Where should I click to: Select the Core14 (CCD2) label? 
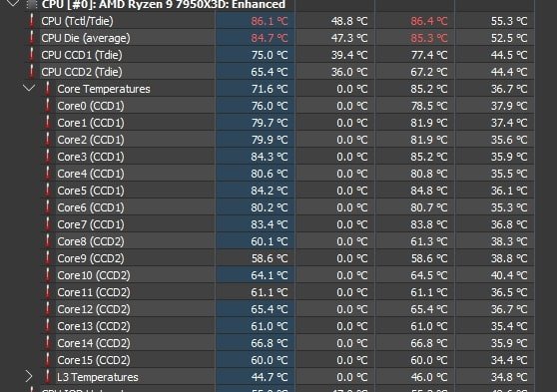(x=94, y=343)
